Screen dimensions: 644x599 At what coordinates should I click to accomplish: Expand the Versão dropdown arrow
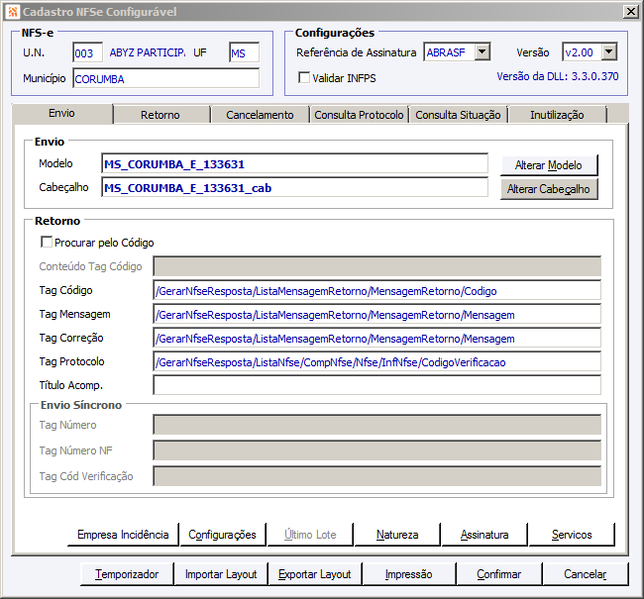tap(609, 52)
